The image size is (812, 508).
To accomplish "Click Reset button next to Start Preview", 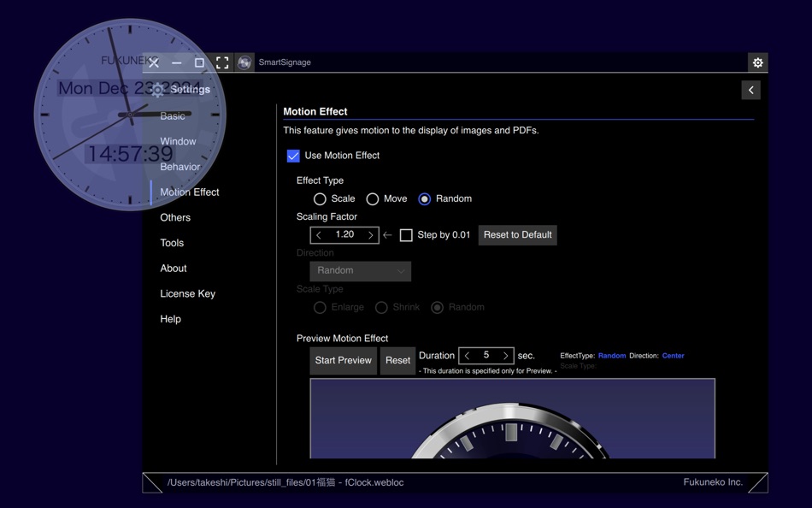I will 397,361.
